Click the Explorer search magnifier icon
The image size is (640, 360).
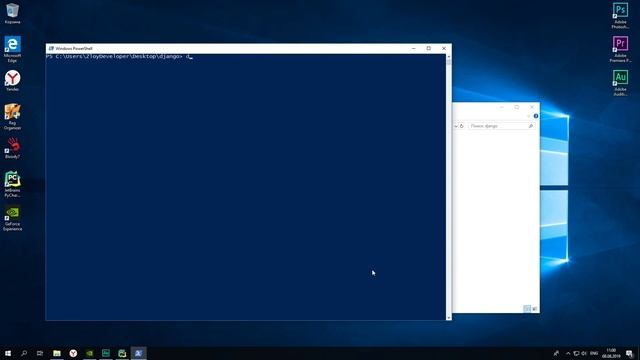pyautogui.click(x=531, y=126)
